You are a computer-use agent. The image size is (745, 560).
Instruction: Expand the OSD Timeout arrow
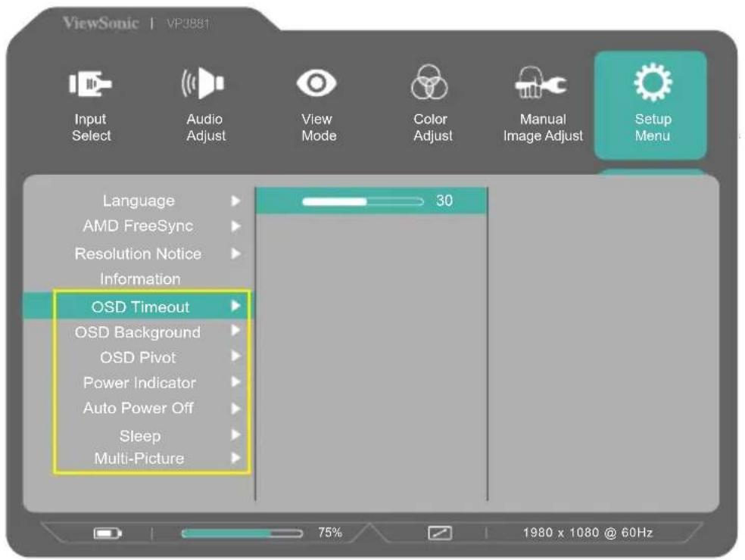pyautogui.click(x=235, y=306)
